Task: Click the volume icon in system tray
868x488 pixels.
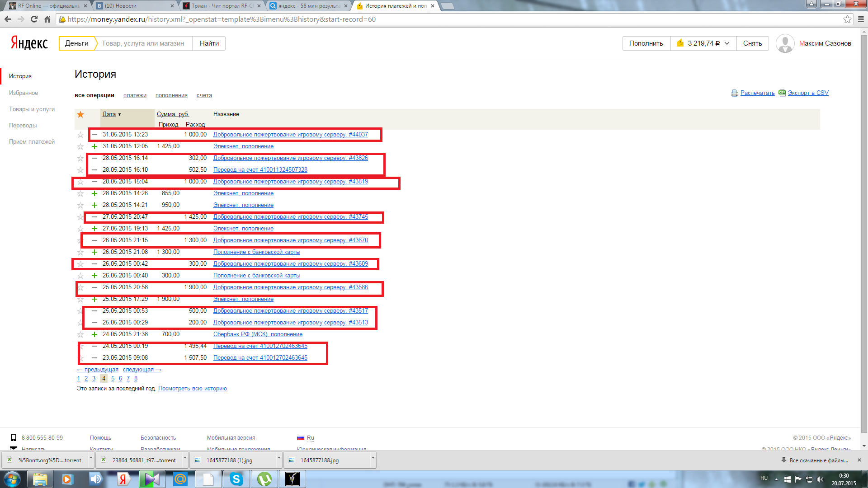Action: (821, 479)
